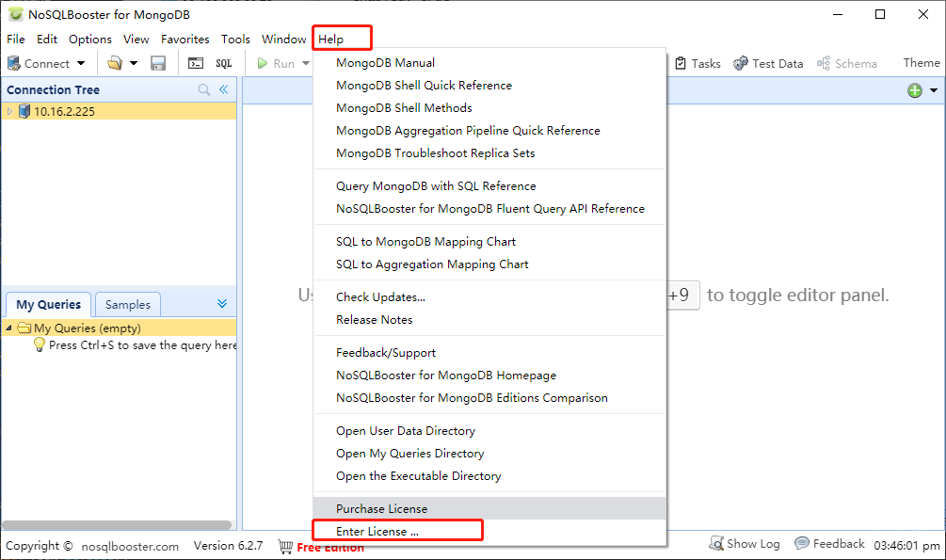Open the Tasks toolbar item
This screenshot has width=946, height=560.
698,63
